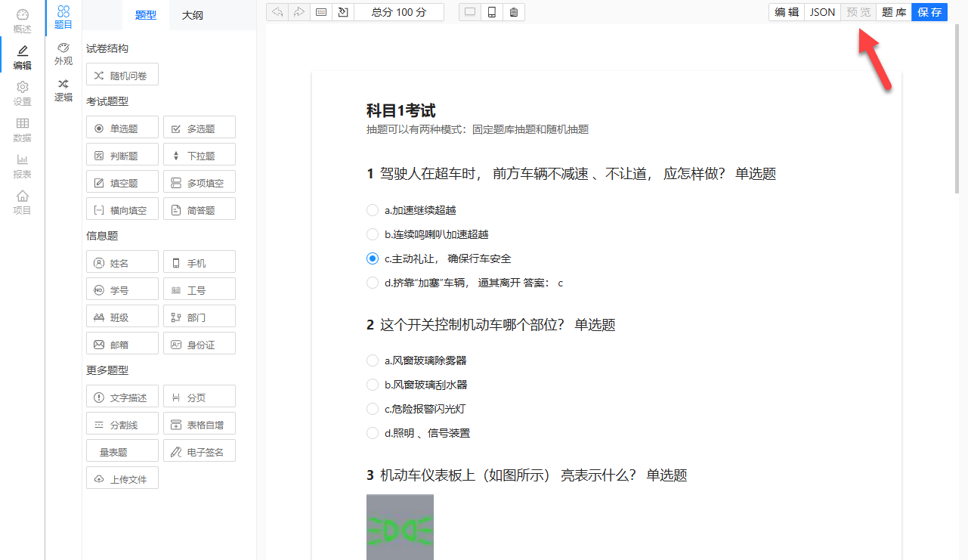Add a 量表题 rating scale question
The width and height of the screenshot is (968, 560).
pos(122,451)
